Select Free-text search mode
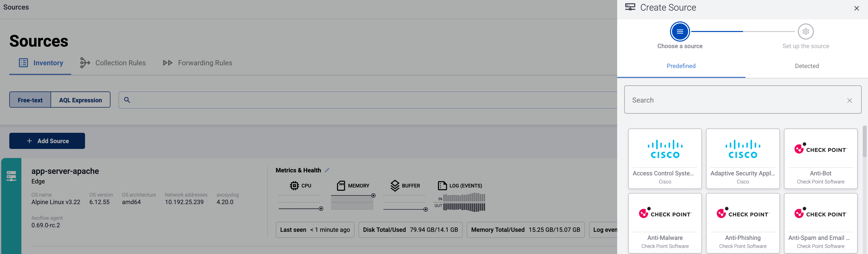 tap(30, 100)
